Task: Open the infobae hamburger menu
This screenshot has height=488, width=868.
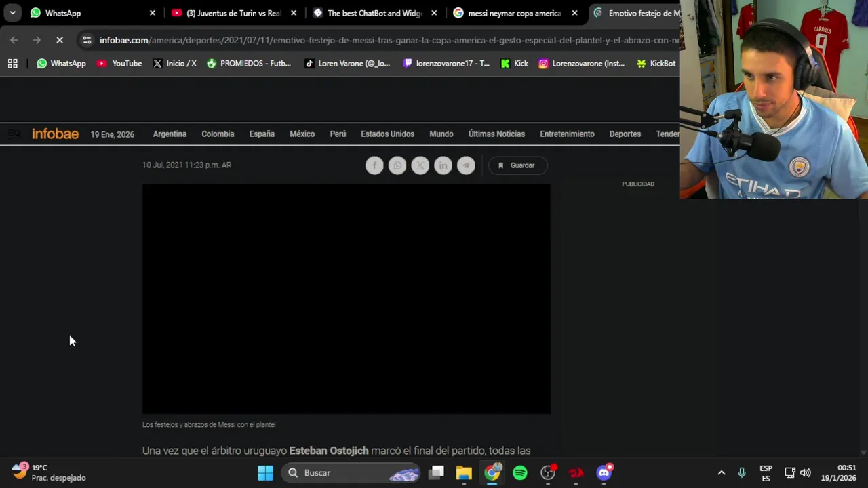Action: (14, 134)
